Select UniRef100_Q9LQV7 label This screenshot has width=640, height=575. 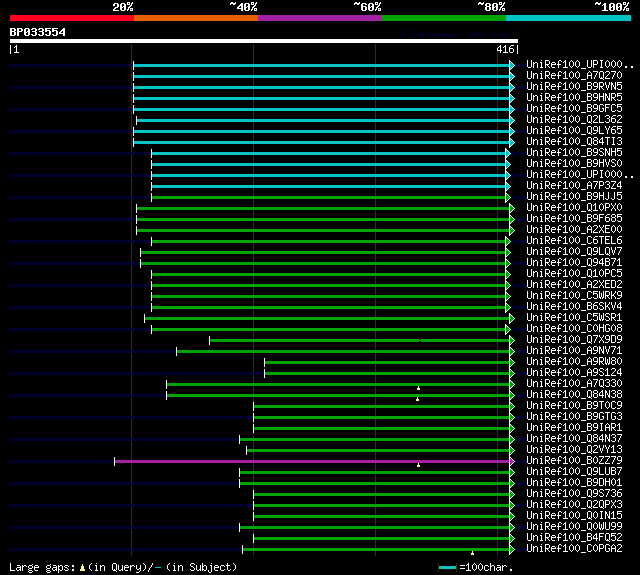pos(574,252)
